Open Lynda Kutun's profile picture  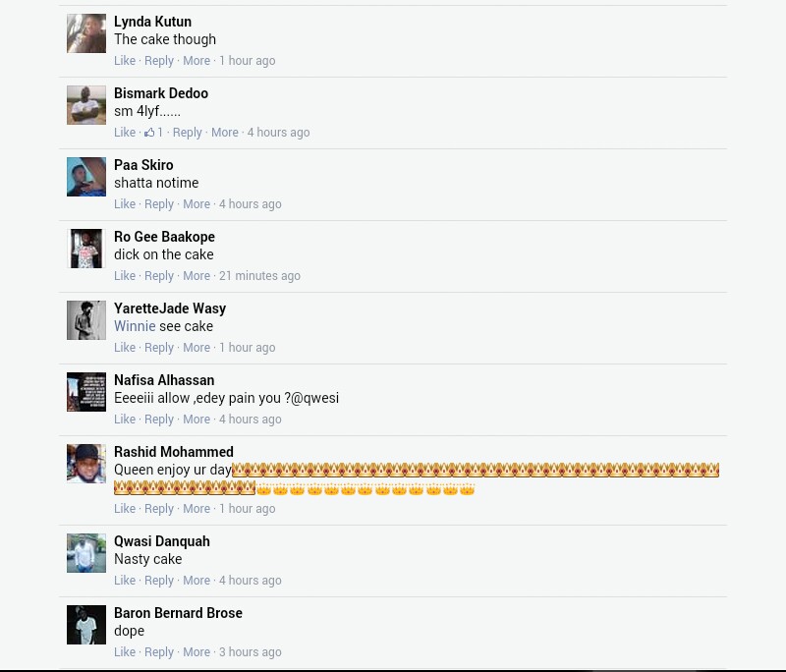coord(86,33)
